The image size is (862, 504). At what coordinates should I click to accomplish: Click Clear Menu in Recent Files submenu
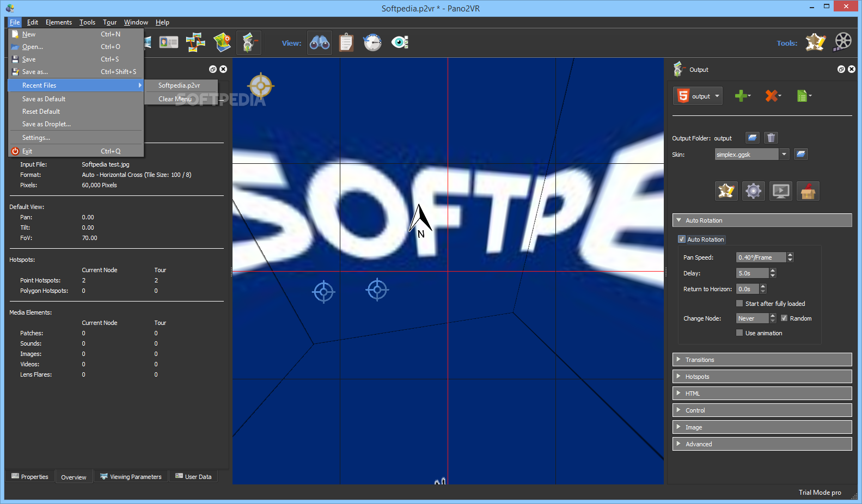point(181,99)
